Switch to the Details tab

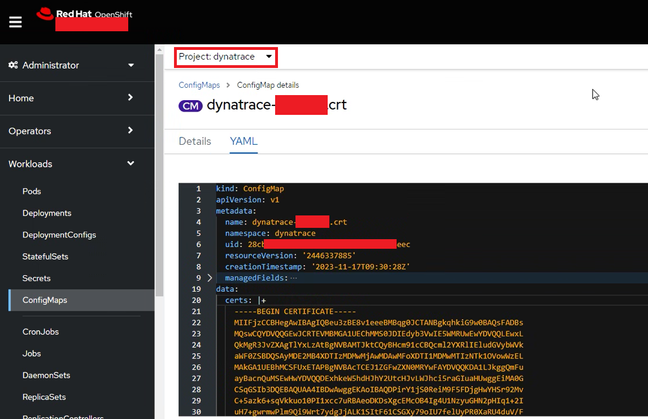[x=194, y=142]
